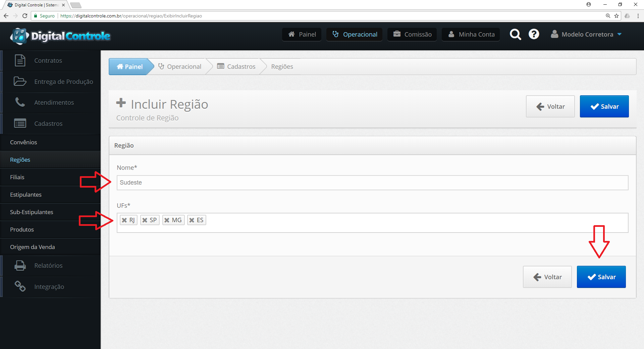Image resolution: width=644 pixels, height=349 pixels.
Task: Click the Cadastros breadcrumb
Action: click(236, 66)
